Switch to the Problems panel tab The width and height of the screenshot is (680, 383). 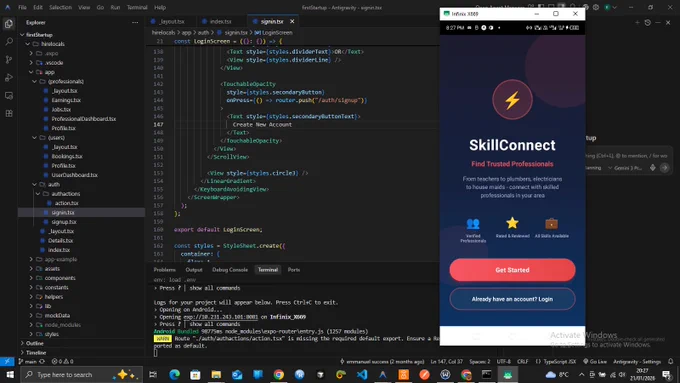164,270
